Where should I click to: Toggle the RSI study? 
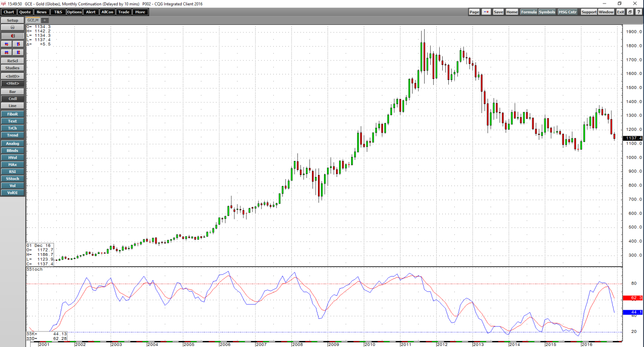[x=13, y=171]
